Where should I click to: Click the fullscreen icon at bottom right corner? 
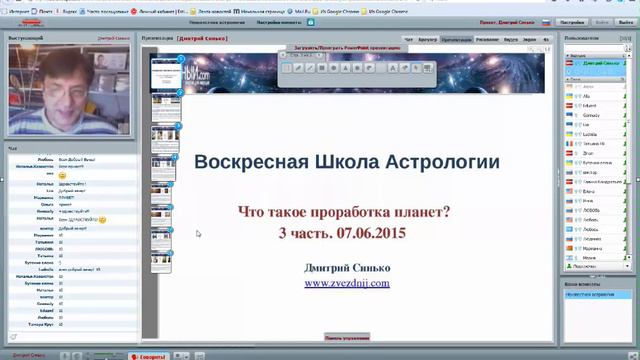click(x=632, y=356)
